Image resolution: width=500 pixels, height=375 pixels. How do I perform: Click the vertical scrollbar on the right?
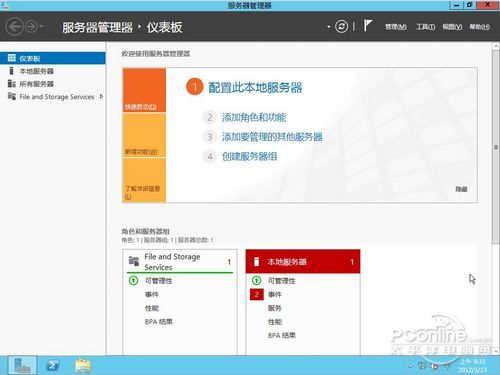pyautogui.click(x=496, y=147)
